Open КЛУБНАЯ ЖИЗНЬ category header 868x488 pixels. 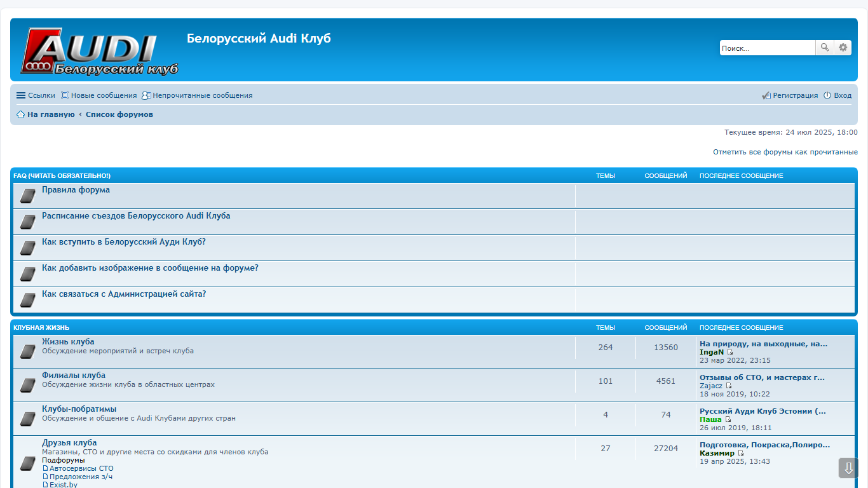coord(41,328)
